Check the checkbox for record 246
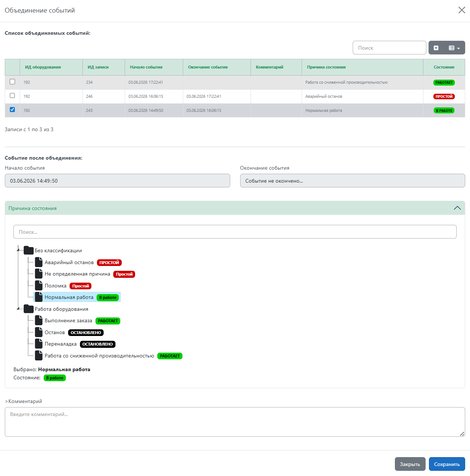470x476 pixels. point(12,96)
